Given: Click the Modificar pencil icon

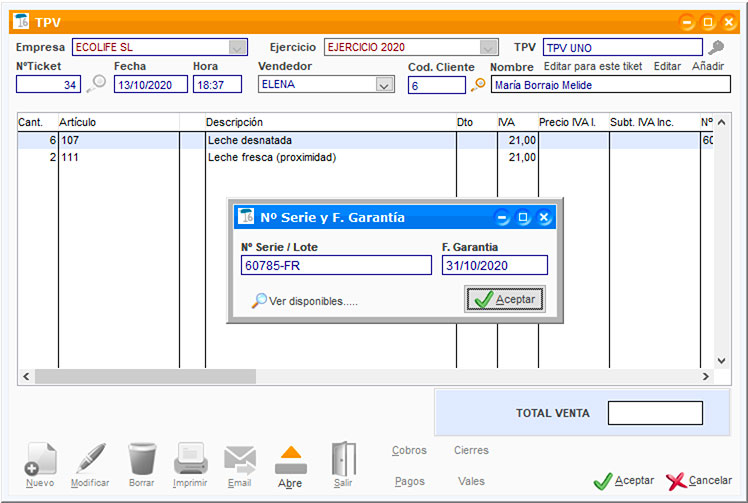Looking at the screenshot, I should point(90,459).
